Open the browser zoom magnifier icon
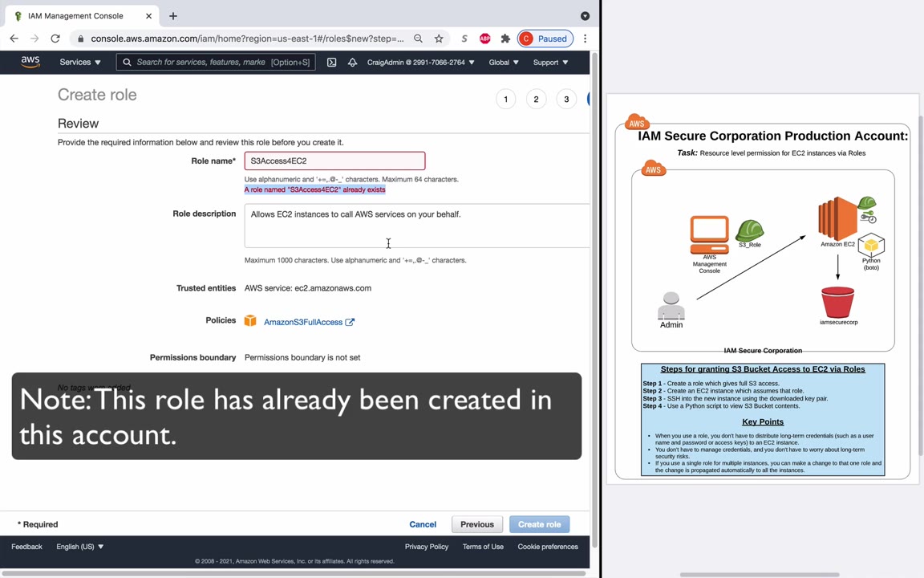 click(418, 39)
